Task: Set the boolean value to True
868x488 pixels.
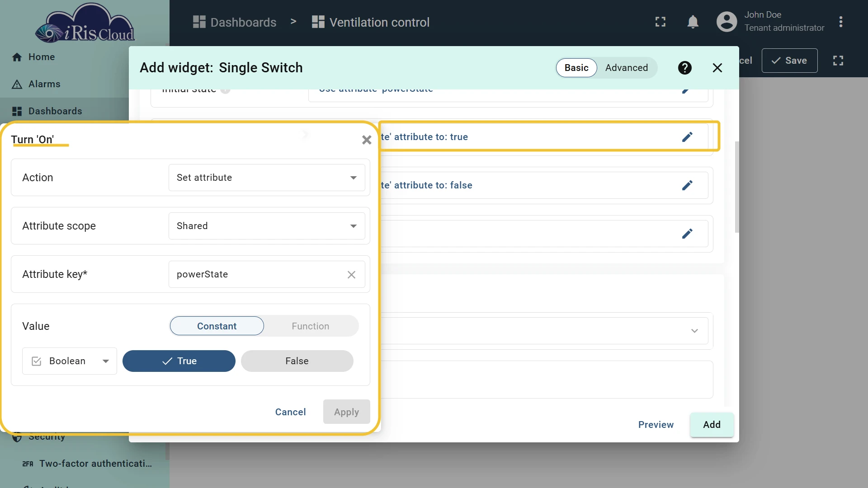Action: (x=179, y=361)
